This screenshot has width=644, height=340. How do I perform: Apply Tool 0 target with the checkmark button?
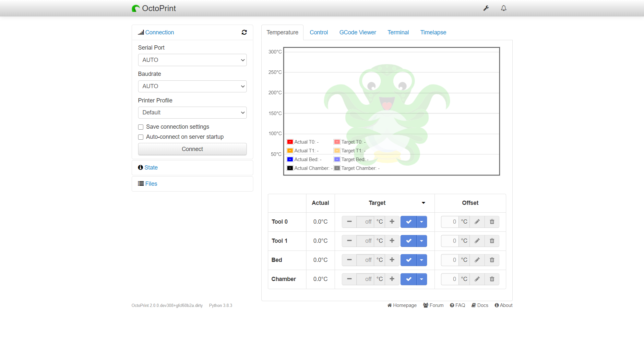[x=409, y=222]
